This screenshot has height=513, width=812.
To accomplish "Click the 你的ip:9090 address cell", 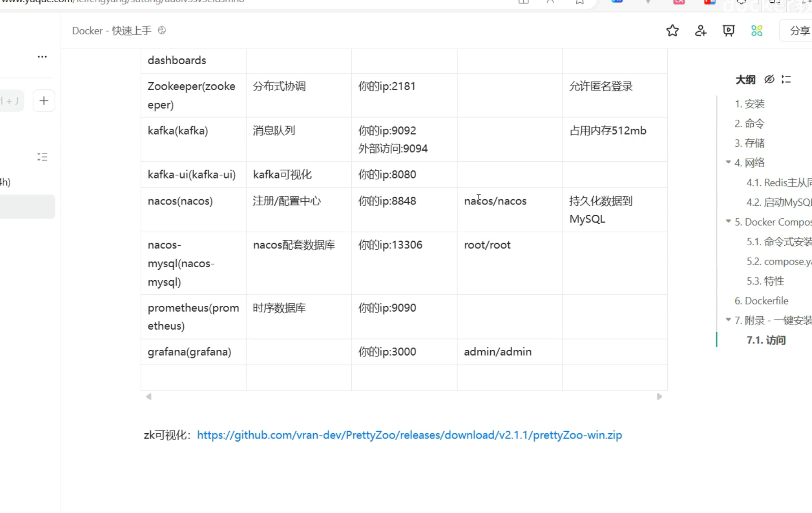I will click(404, 317).
